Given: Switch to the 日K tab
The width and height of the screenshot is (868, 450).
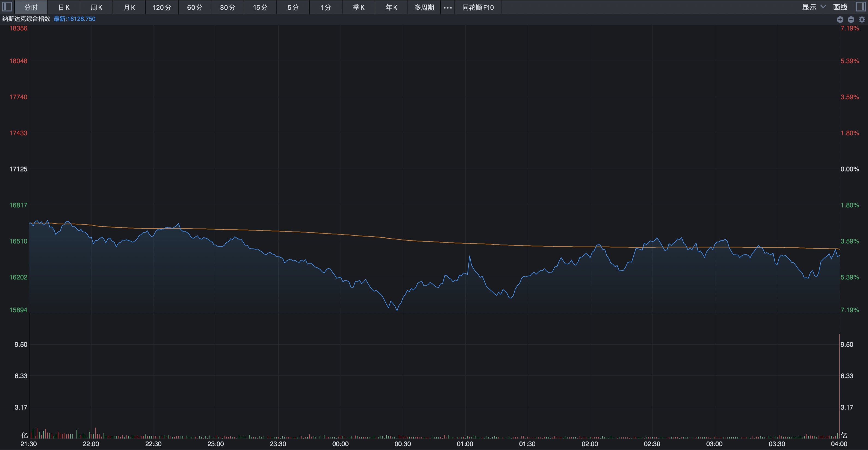Looking at the screenshot, I should pos(64,7).
